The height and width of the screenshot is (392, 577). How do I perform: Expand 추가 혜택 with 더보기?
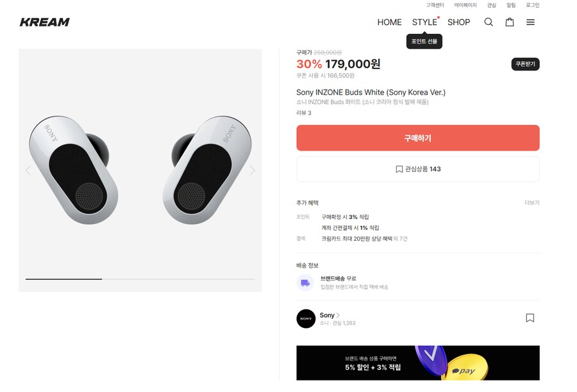pyautogui.click(x=531, y=203)
